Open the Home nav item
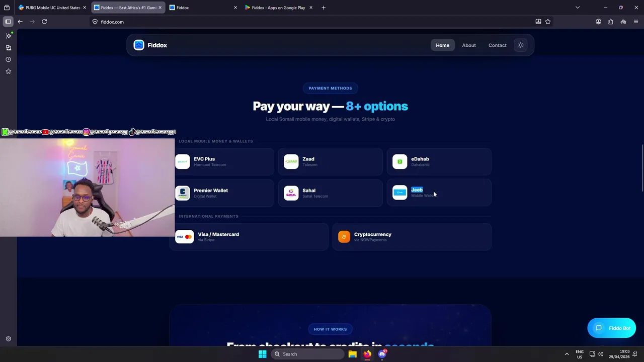 click(x=442, y=45)
